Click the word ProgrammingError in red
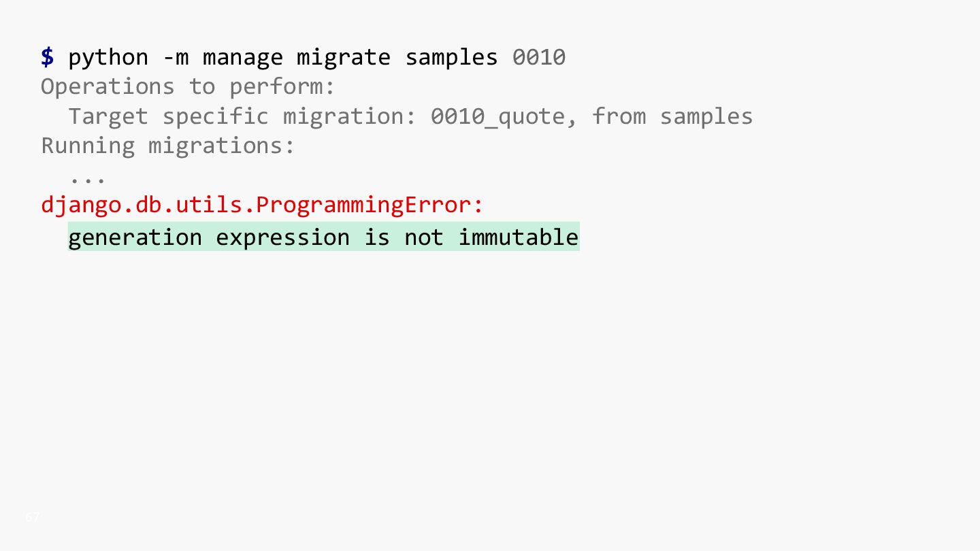Image resolution: width=980 pixels, height=551 pixels. point(370,205)
